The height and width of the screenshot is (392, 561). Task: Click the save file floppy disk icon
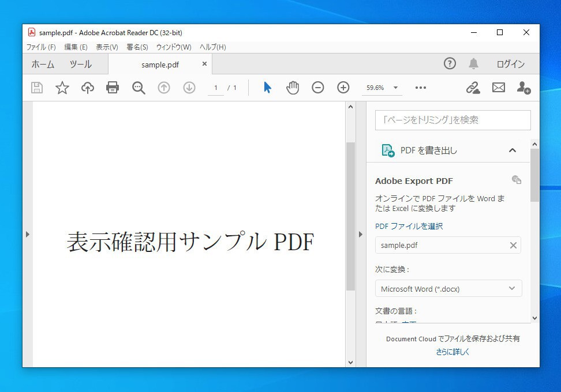(x=37, y=88)
